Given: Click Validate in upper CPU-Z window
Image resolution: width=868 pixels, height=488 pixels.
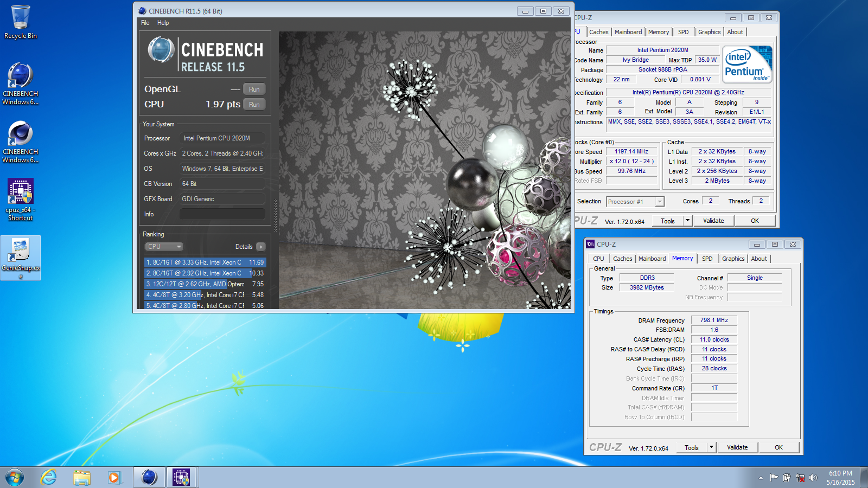Looking at the screenshot, I should 713,221.
